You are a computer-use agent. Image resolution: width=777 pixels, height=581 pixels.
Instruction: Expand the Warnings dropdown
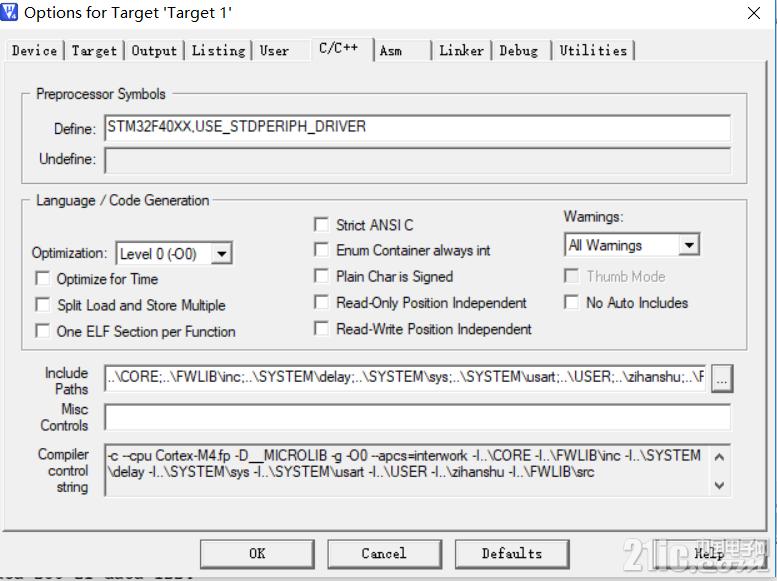[689, 245]
